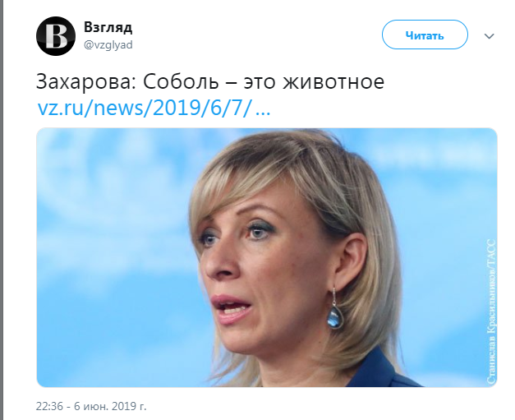The image size is (515, 420).
Task: Expand the tweet options chevron
Action: point(490,36)
